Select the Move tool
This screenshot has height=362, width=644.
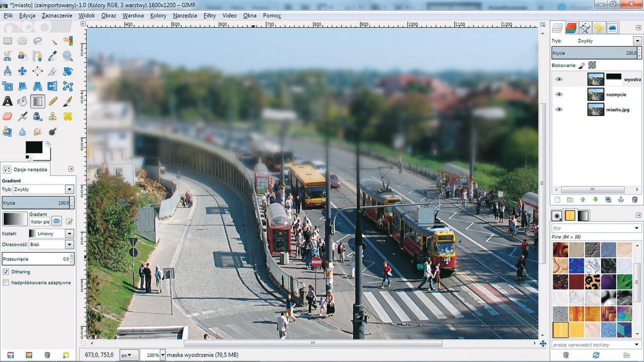pyautogui.click(x=23, y=71)
